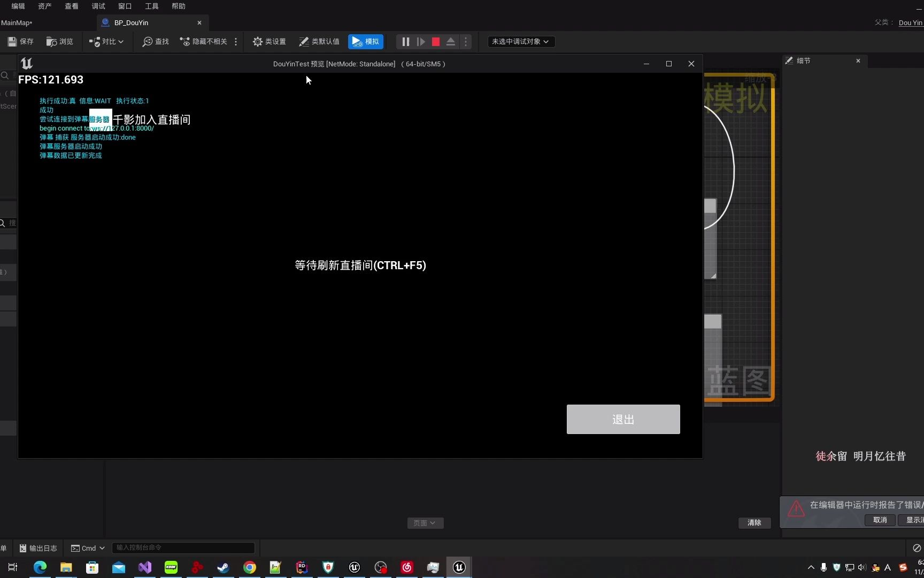Image resolution: width=924 pixels, height=578 pixels.
Task: Open Google Chrome from taskbar
Action: [x=250, y=567]
